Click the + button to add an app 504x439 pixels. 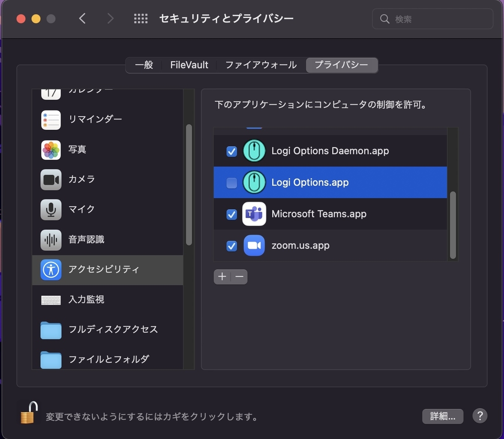[x=222, y=276]
